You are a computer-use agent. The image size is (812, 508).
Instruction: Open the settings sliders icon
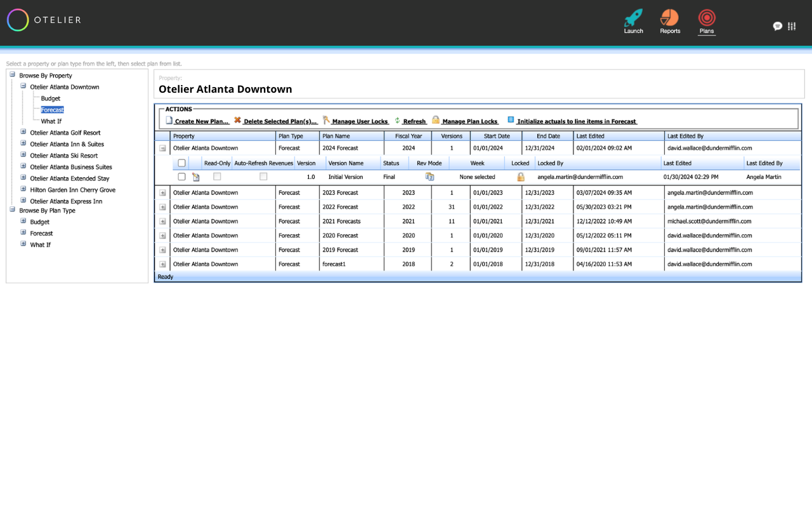tap(792, 26)
